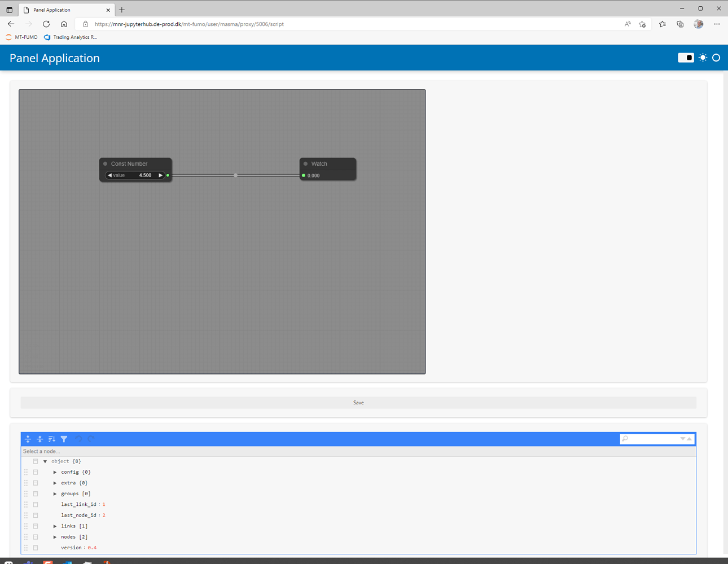
Task: Toggle the dark mode switch in the header
Action: (x=685, y=58)
